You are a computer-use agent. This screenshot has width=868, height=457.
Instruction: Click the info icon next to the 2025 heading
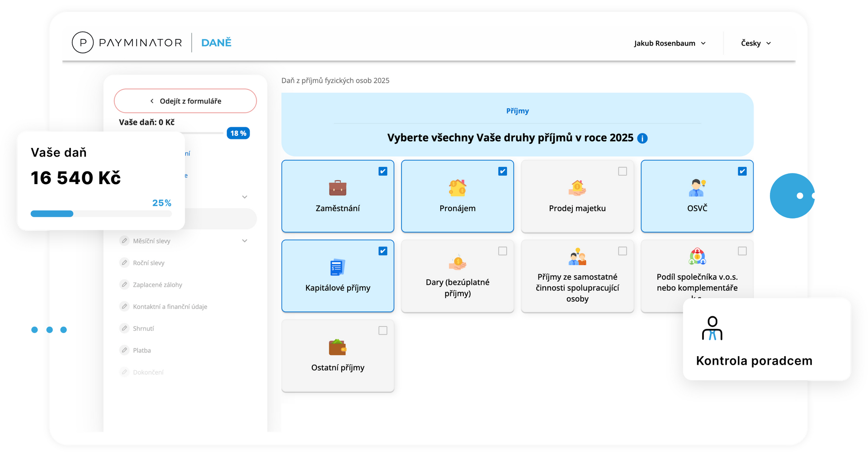coord(642,138)
